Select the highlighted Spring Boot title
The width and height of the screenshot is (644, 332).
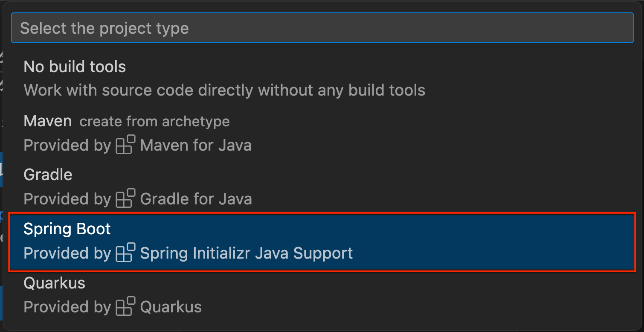[67, 229]
